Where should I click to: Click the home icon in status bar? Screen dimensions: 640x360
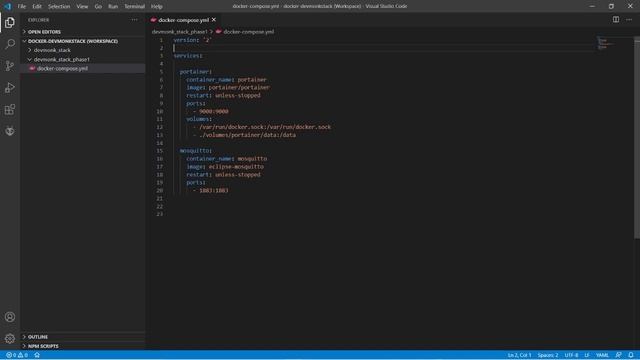point(37,355)
